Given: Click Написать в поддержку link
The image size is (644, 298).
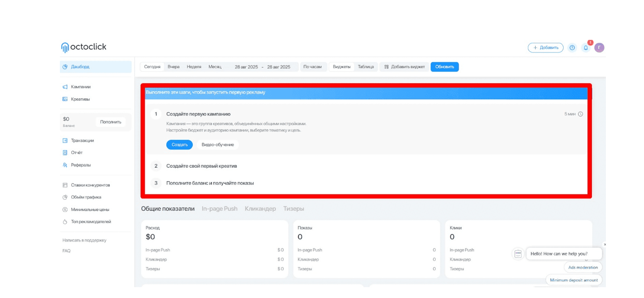Looking at the screenshot, I should [x=84, y=240].
